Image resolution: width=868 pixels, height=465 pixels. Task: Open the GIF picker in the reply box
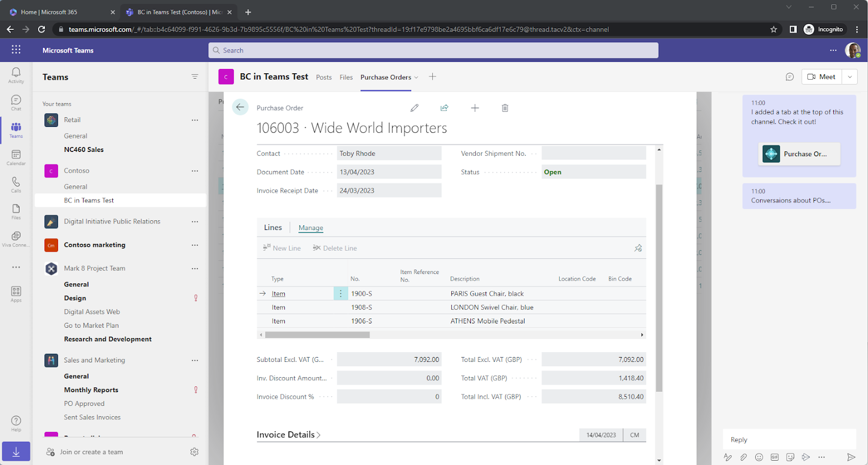click(x=775, y=457)
